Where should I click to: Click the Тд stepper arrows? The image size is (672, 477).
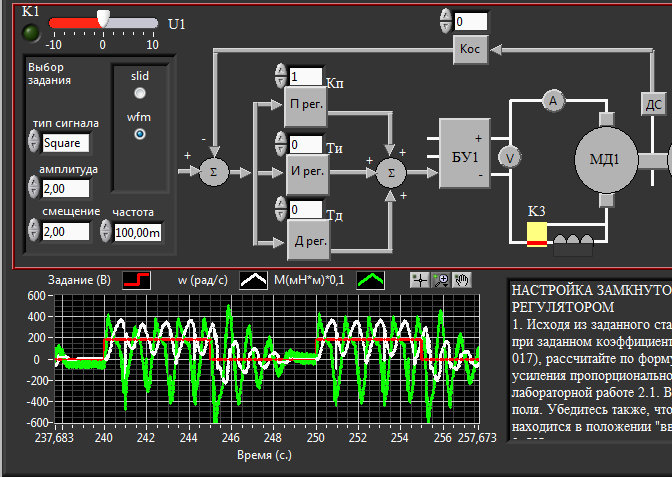click(280, 209)
